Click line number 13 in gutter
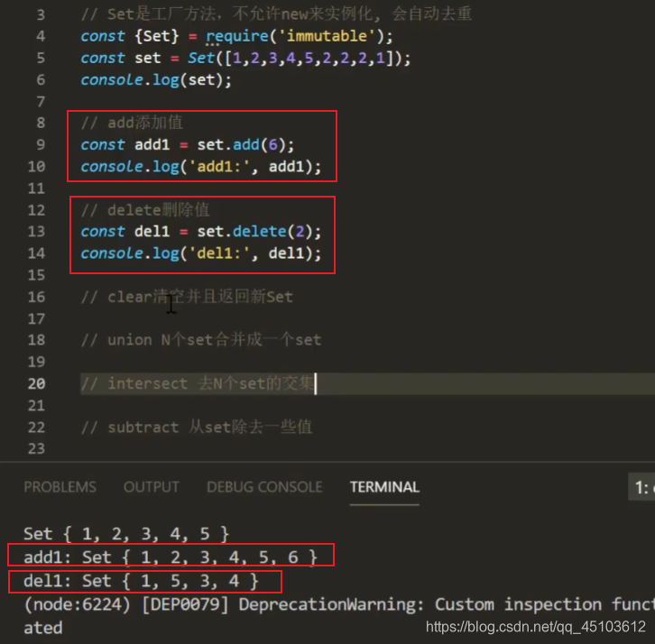Screen dimensions: 655x644 (36, 232)
